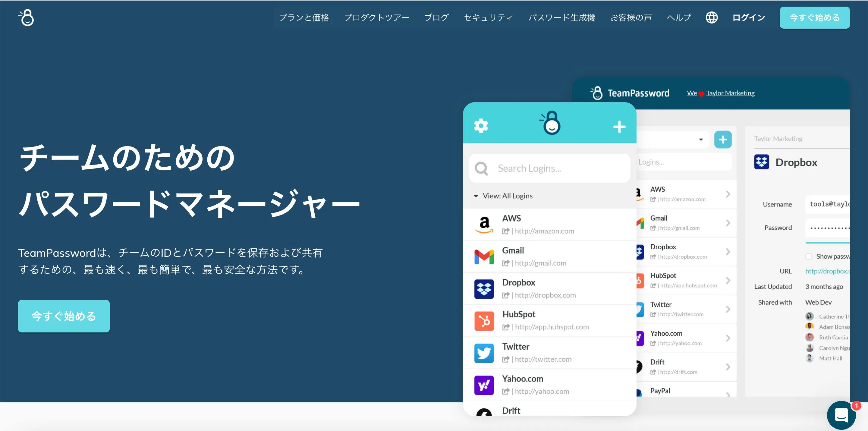Screen dimensions: 868x431
Task: Select PayPal row in dashboard list
Action: click(686, 390)
